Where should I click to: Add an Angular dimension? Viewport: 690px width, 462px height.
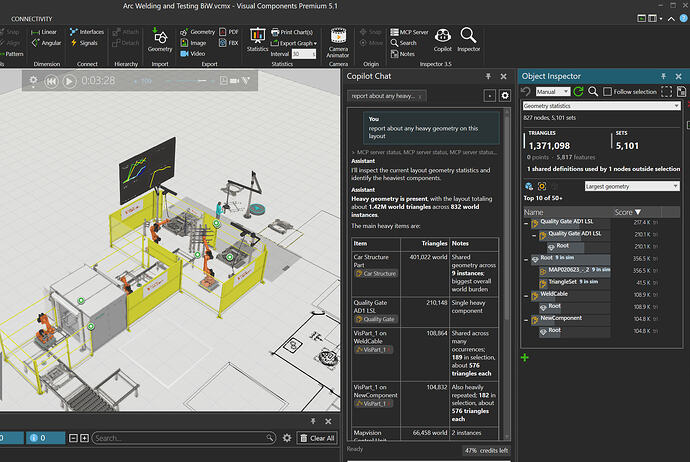click(x=46, y=43)
